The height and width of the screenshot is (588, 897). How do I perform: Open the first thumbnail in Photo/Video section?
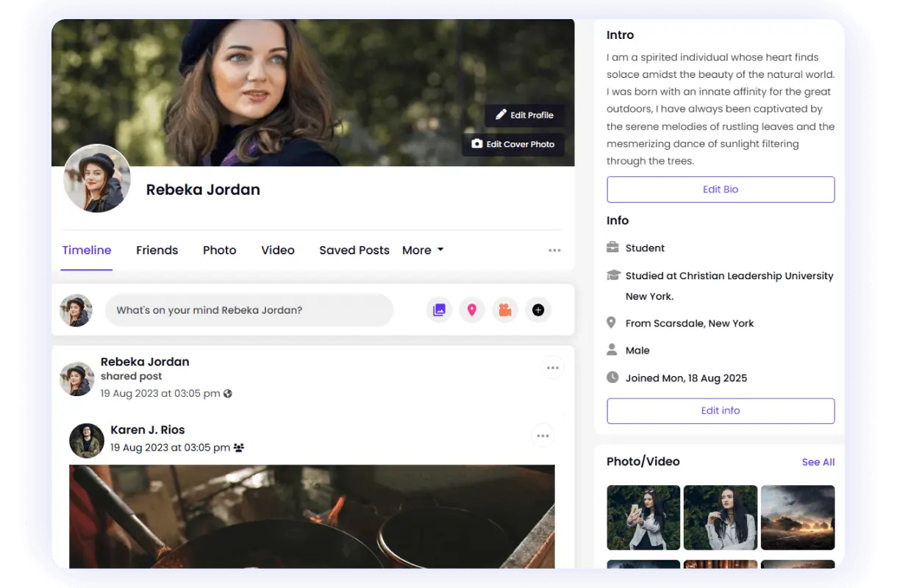click(x=643, y=517)
